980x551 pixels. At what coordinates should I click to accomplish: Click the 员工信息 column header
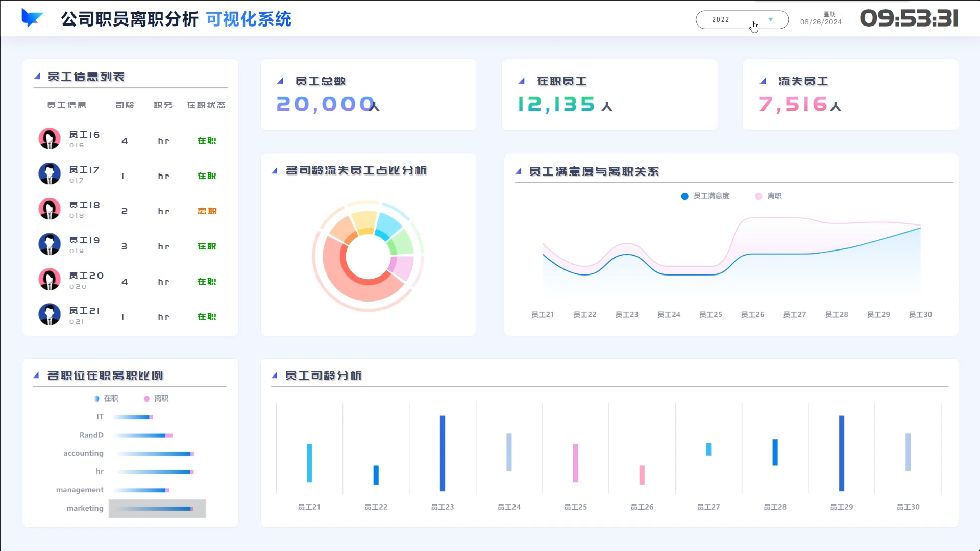(x=66, y=105)
